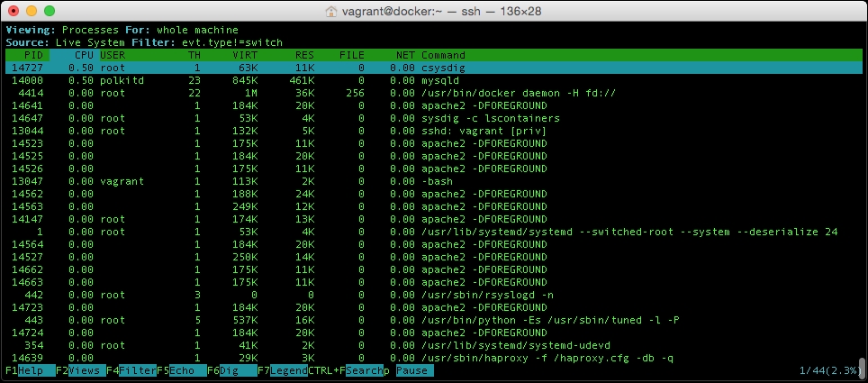Select the docker daemon process row

click(434, 93)
